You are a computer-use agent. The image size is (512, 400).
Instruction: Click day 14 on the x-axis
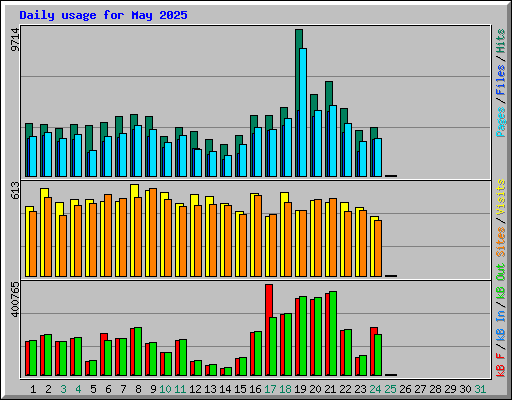click(x=225, y=389)
